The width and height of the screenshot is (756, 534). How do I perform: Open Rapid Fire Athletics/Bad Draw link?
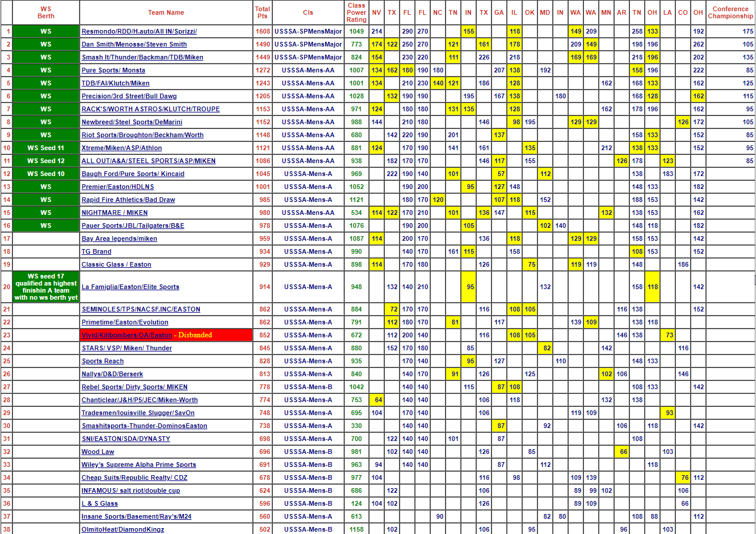pos(128,200)
